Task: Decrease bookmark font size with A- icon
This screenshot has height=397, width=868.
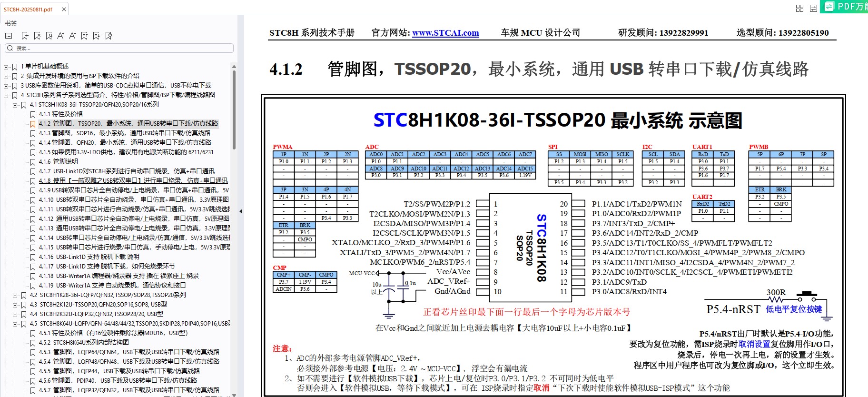Action: (x=72, y=36)
